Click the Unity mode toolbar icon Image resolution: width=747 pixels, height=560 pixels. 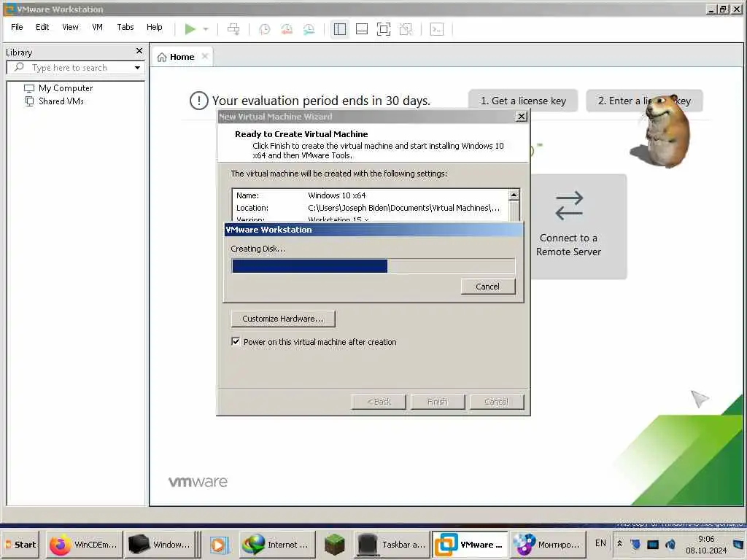(406, 29)
